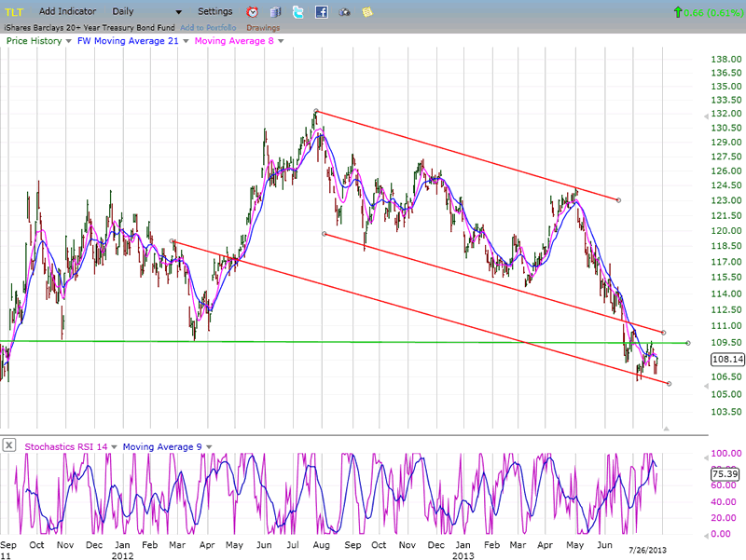Click the Drawings link

point(262,27)
